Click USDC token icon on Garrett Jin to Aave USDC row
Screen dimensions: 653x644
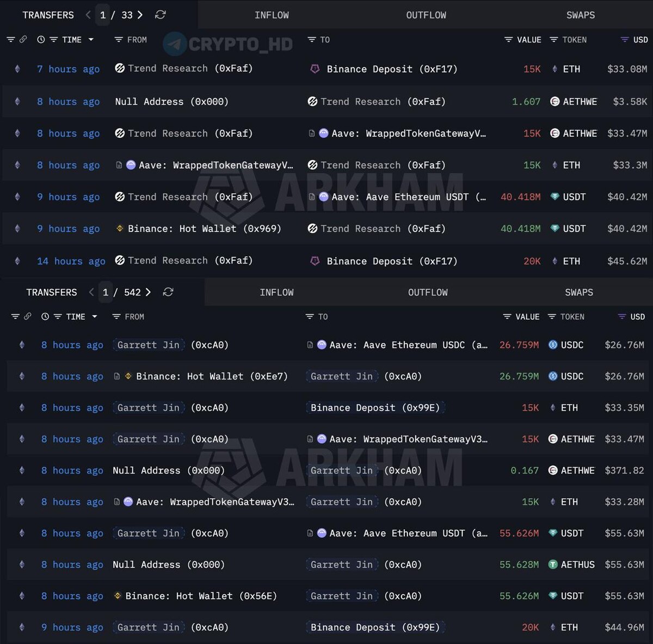(553, 345)
